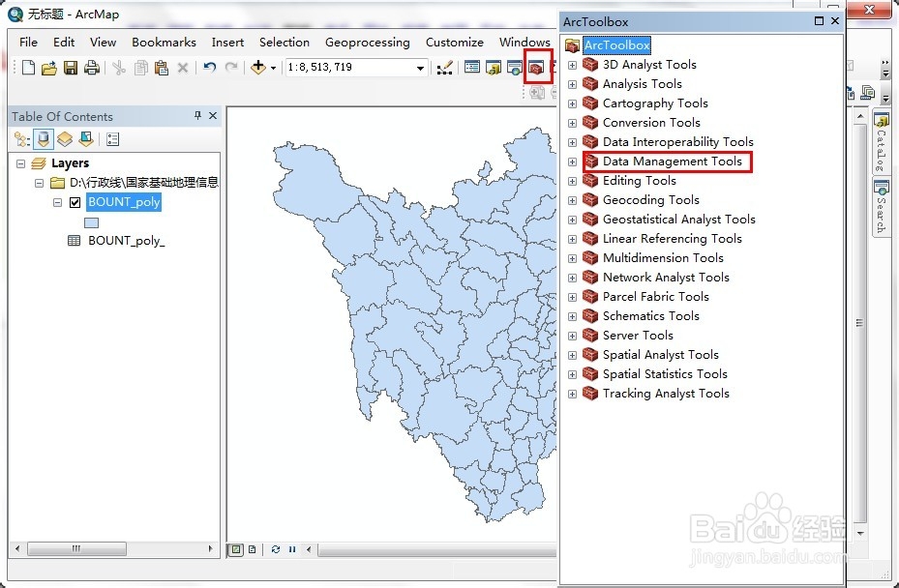Screen dimensions: 899x588
Task: Pin the Table Of Contents panel
Action: click(197, 116)
